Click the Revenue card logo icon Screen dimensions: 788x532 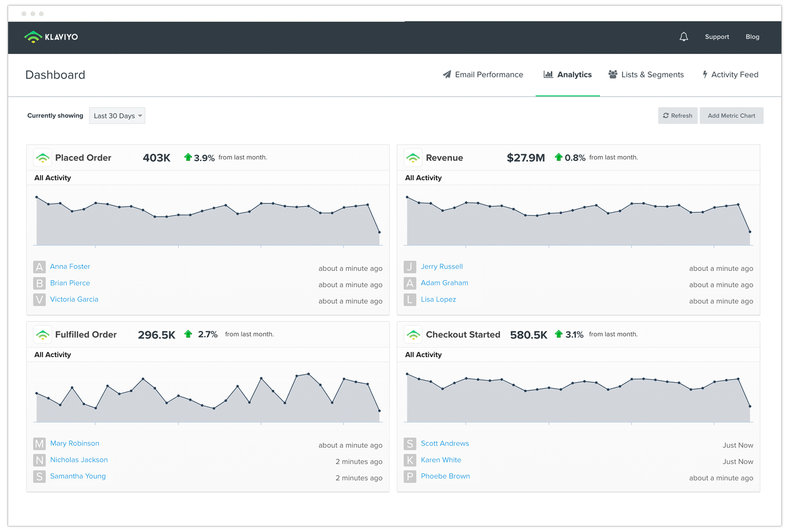tap(413, 158)
